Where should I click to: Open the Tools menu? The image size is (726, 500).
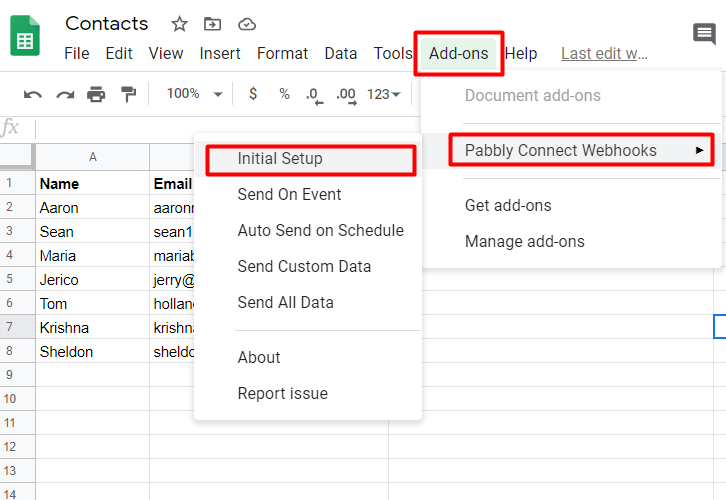[x=393, y=54]
